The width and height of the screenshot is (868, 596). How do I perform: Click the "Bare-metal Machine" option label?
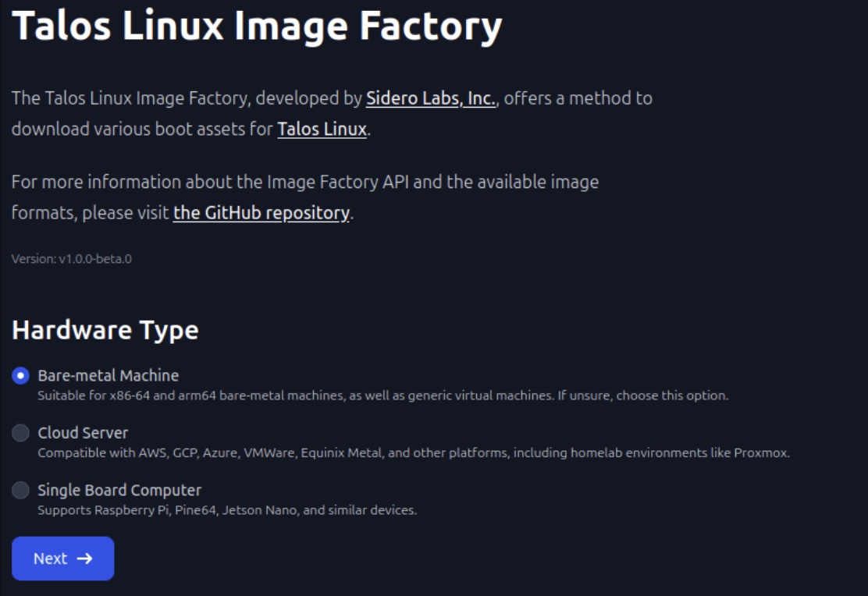[x=108, y=376]
